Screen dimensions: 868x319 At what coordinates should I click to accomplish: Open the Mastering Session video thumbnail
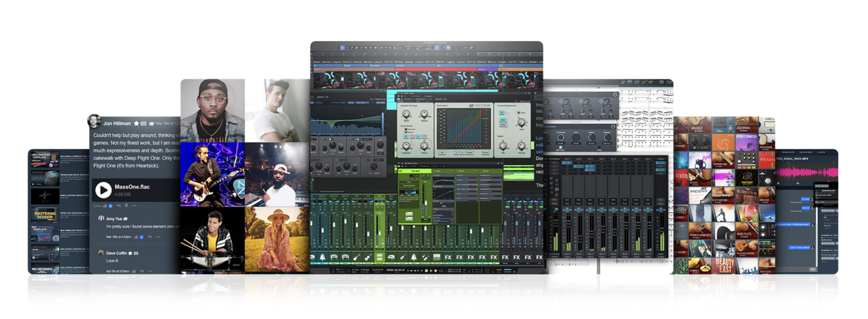coord(45,215)
